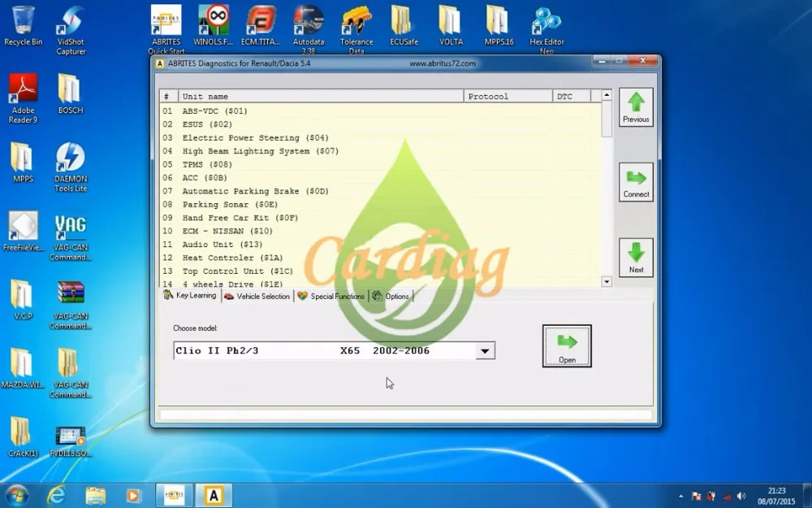Image resolution: width=812 pixels, height=508 pixels.
Task: Select Top Control Unit ($1C) row
Action: pyautogui.click(x=381, y=271)
